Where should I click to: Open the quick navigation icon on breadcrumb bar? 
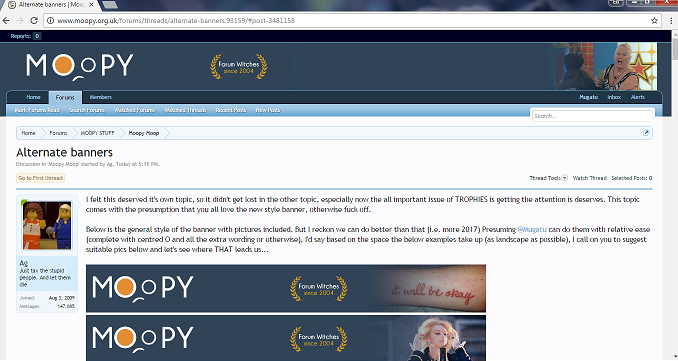tap(646, 133)
